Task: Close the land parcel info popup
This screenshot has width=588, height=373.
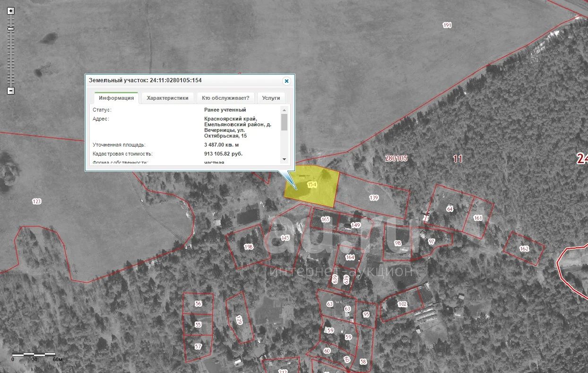Action: pyautogui.click(x=286, y=81)
